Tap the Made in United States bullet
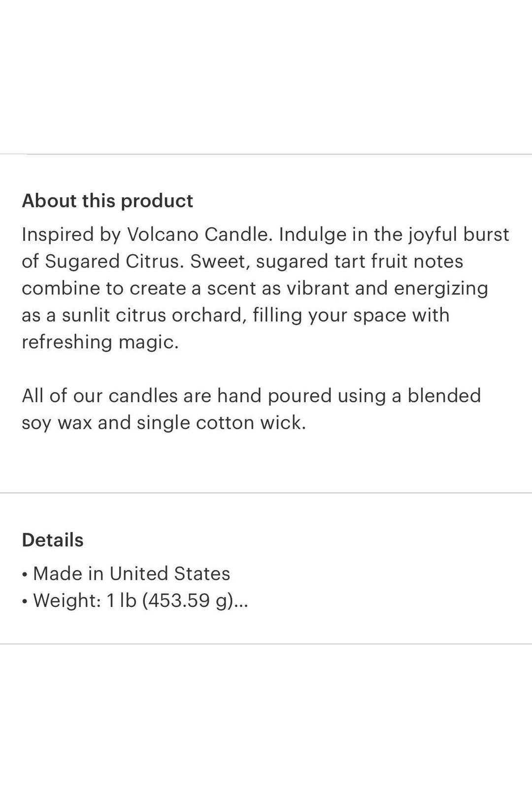 click(x=126, y=574)
